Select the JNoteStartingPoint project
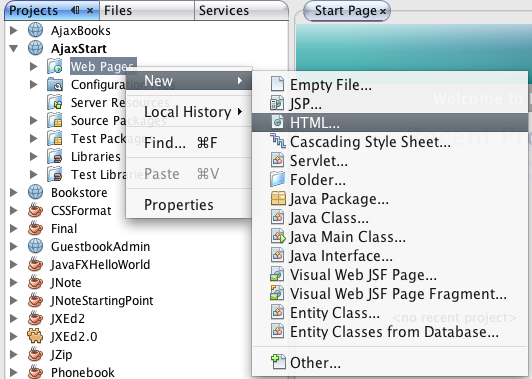Viewport: 532px width, 379px height. 102,300
